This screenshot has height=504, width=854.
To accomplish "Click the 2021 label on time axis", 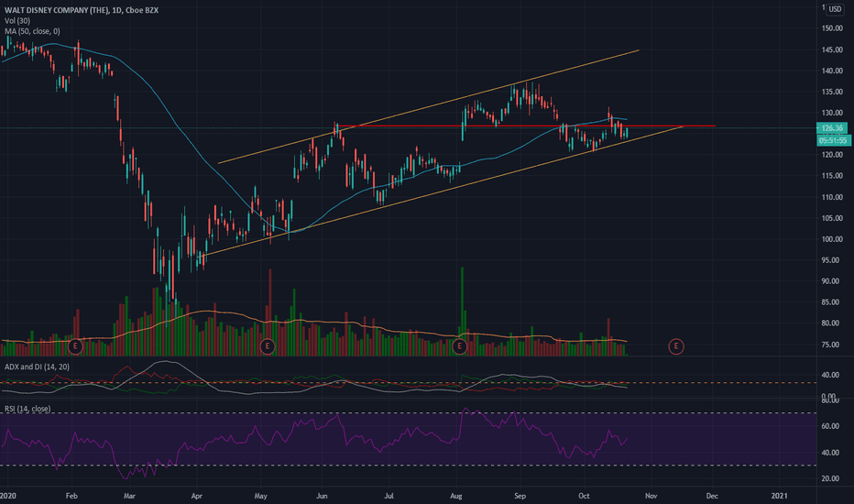I will pos(780,496).
